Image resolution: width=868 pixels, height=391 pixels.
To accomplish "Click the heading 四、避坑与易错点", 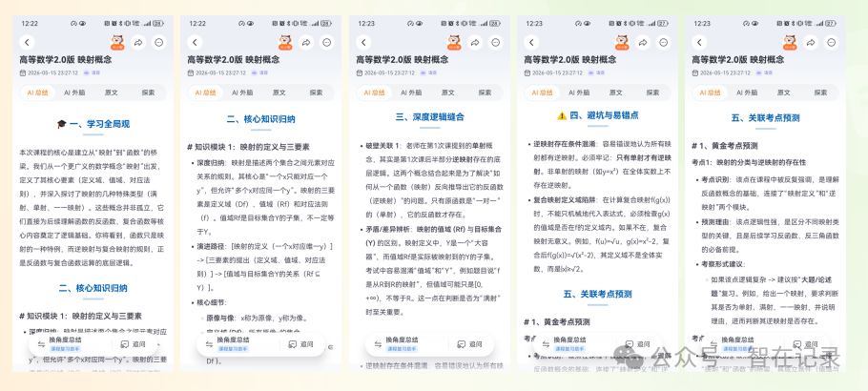I will pos(598,115).
